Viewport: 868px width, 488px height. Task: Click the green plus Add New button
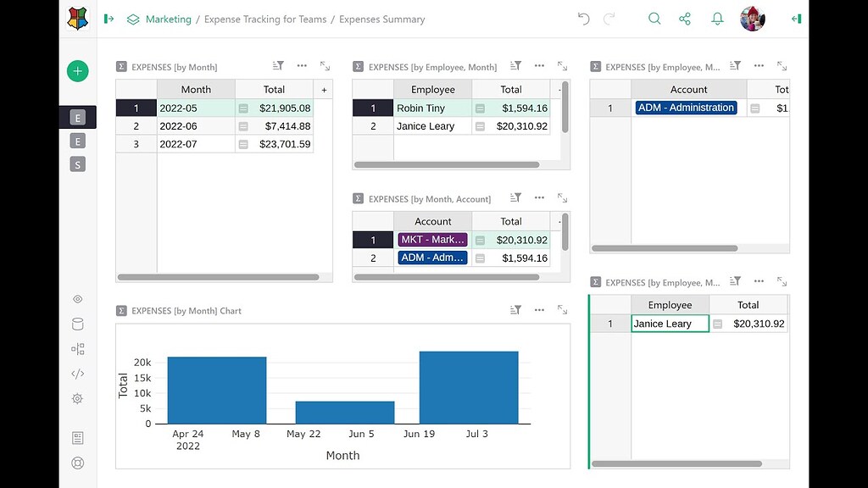[x=77, y=71]
